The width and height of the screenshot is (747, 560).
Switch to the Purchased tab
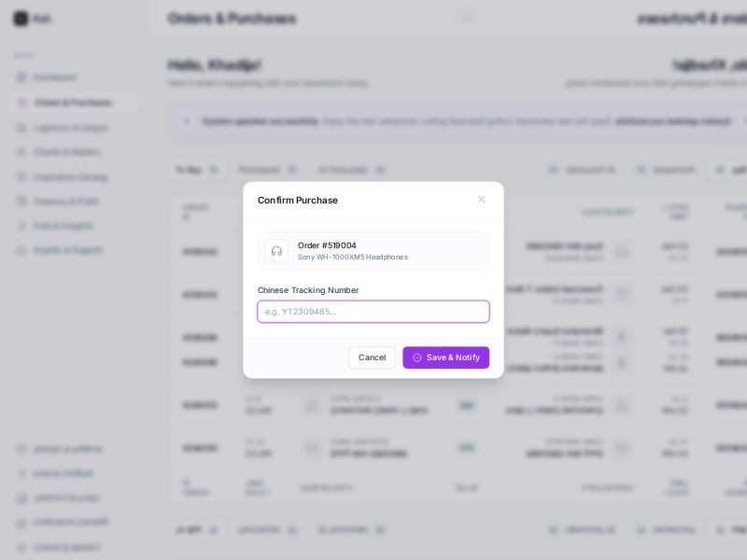coord(267,170)
